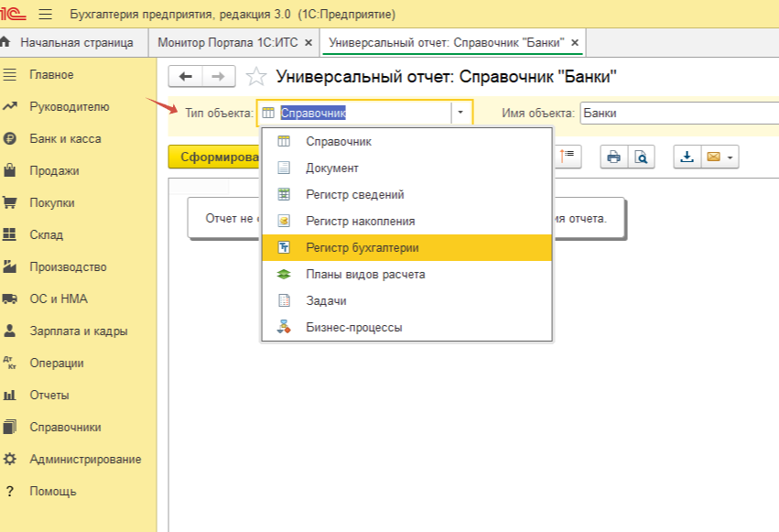Click the Имя объекта field Банки
Image resolution: width=779 pixels, height=532 pixels.
pyautogui.click(x=679, y=113)
